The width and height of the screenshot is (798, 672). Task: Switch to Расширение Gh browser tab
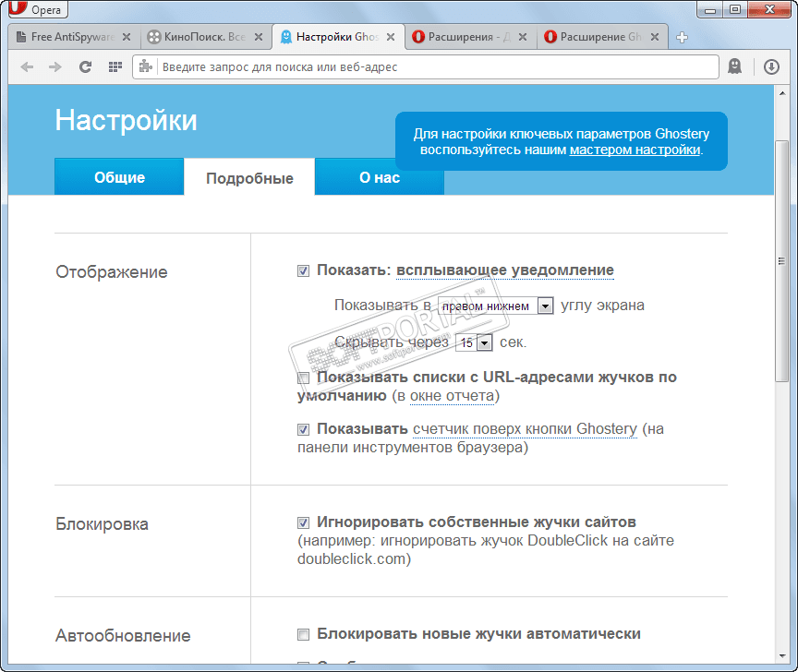point(601,37)
